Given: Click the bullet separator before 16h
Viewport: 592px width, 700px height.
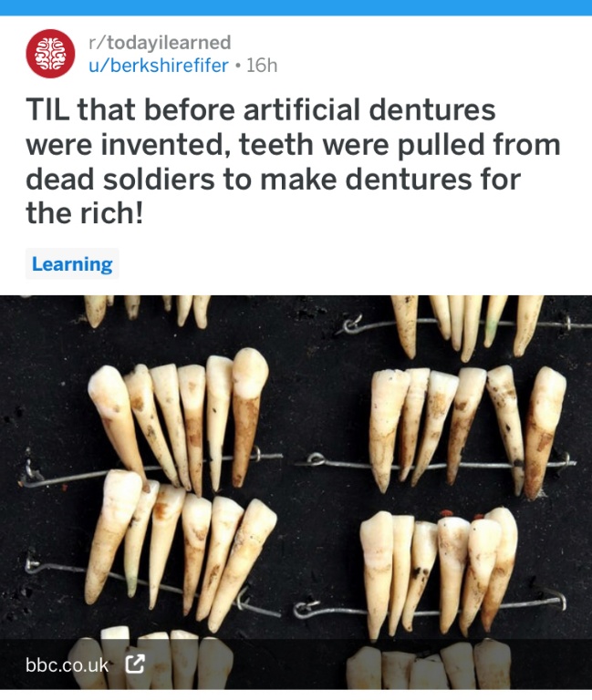Looking at the screenshot, I should pos(238,66).
